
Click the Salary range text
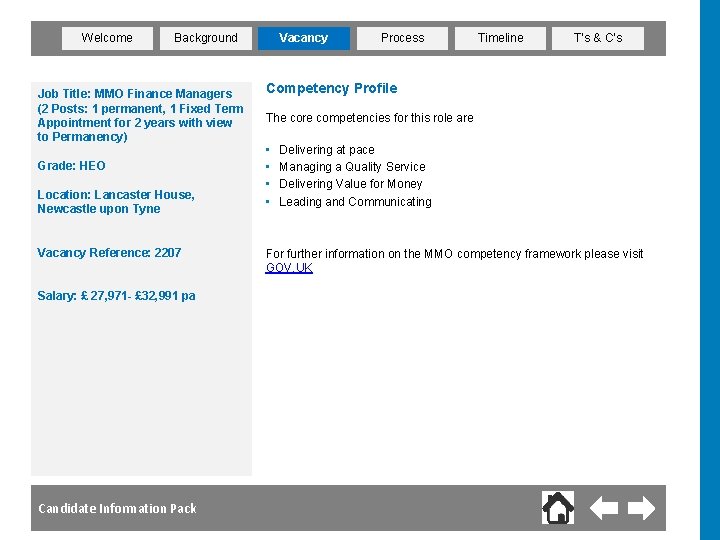coord(116,296)
